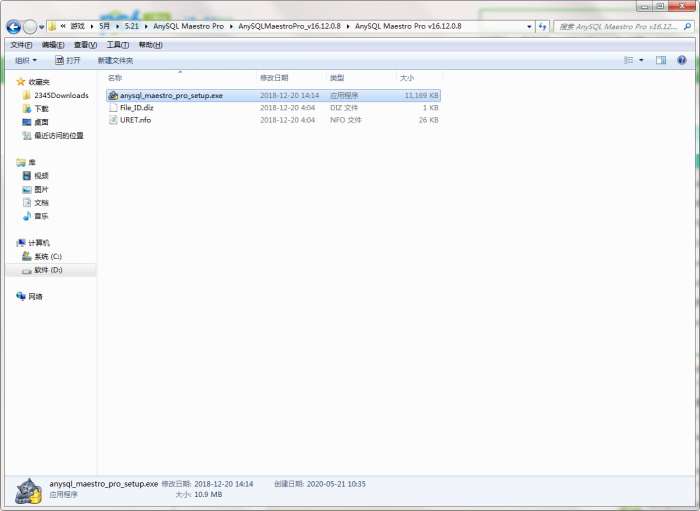700x511 pixels.
Task: Open the 桌面 favorites entry
Action: [x=41, y=122]
